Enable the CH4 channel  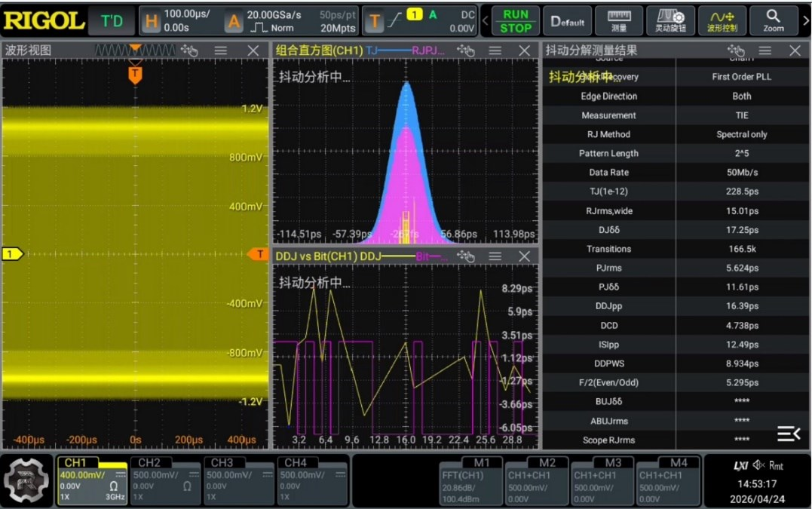(311, 480)
